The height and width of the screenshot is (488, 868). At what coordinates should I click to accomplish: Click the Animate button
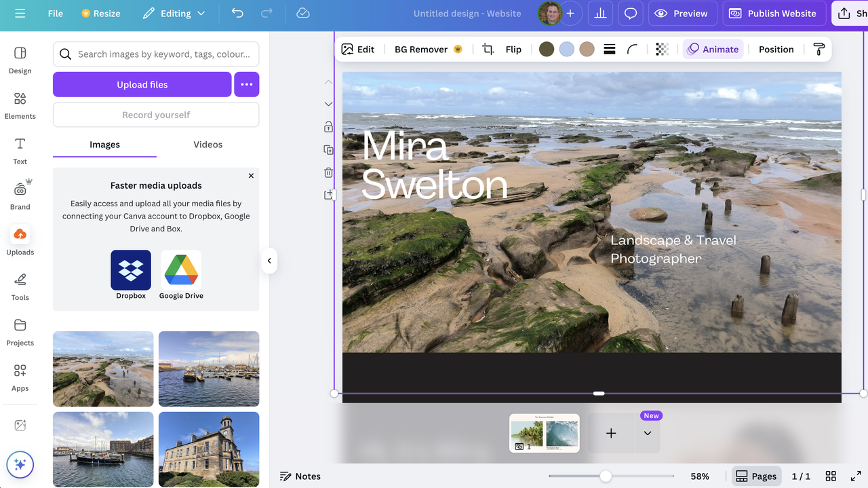[x=713, y=50]
